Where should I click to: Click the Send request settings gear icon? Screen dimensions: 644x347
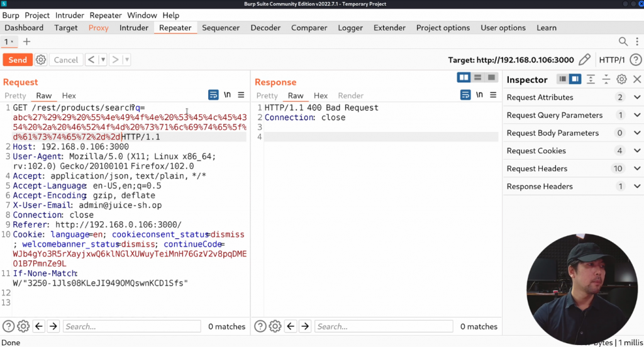41,60
